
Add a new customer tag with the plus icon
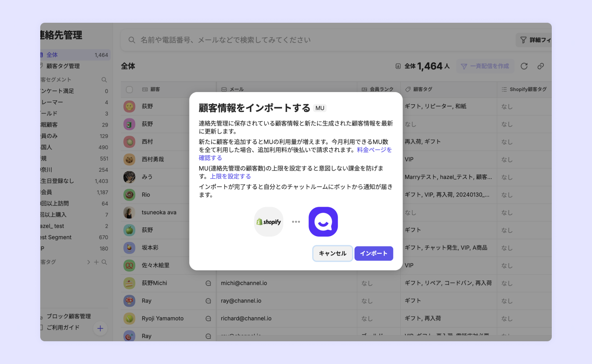[96, 262]
